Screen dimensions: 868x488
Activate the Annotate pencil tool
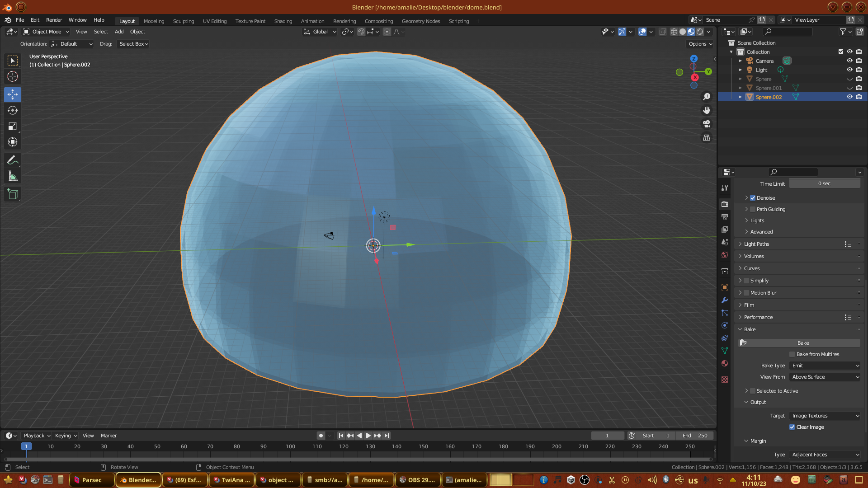coord(13,160)
